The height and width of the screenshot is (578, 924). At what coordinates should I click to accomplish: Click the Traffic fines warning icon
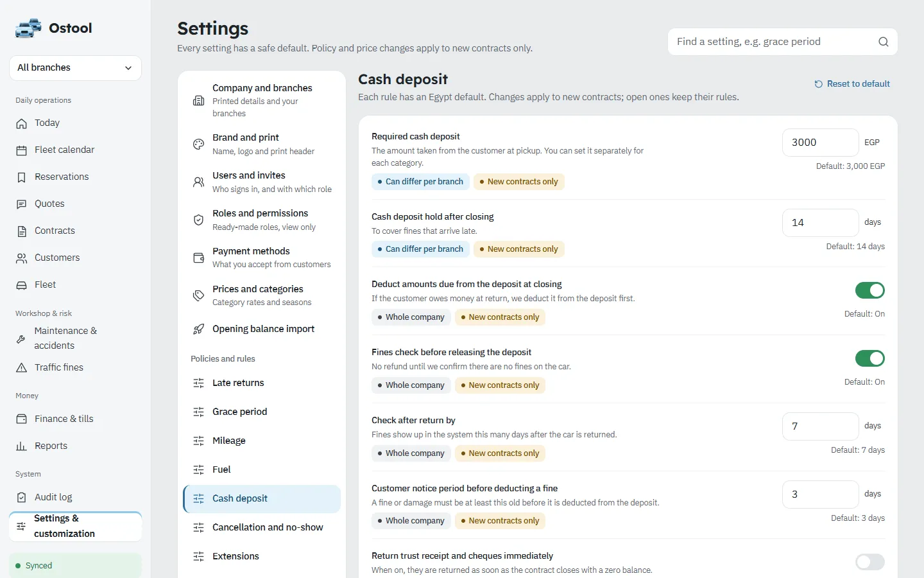[x=22, y=368]
